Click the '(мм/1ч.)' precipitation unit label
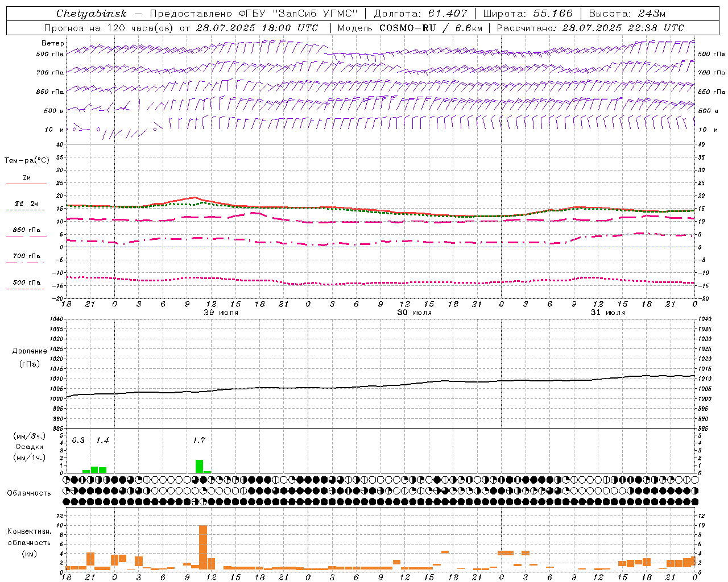This screenshot has width=728, height=582. (30, 458)
